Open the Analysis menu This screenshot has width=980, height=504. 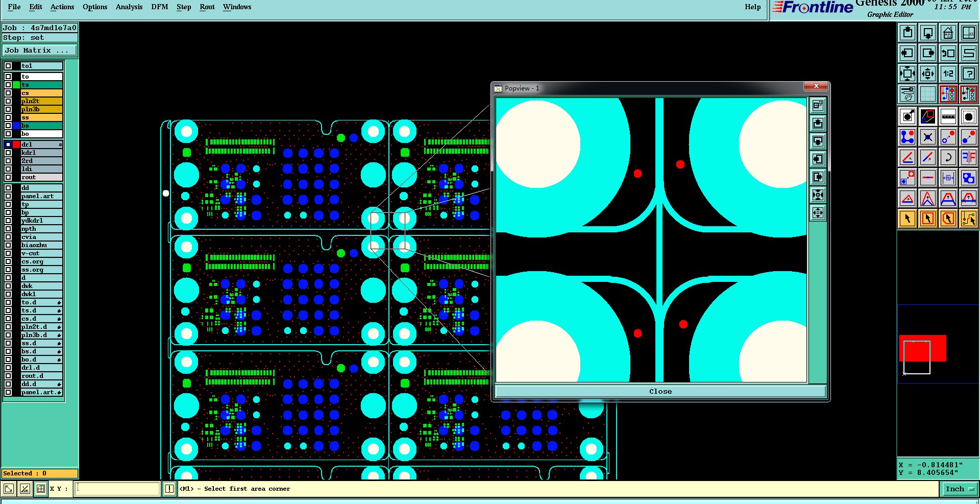[x=129, y=7]
